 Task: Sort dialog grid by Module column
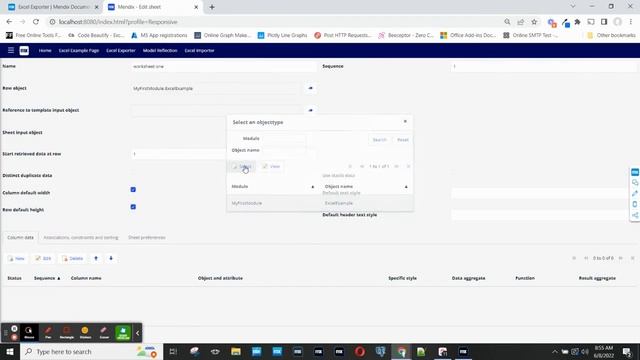[x=273, y=187]
